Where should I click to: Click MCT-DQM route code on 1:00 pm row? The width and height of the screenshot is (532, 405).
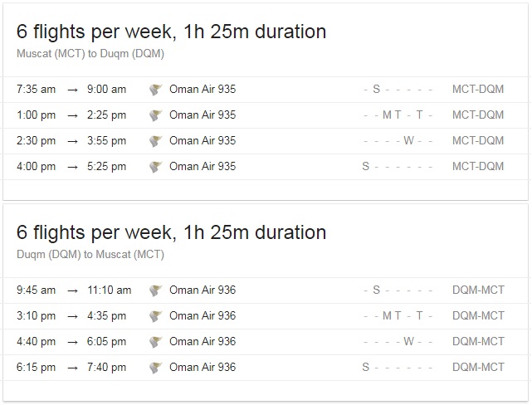pos(478,115)
